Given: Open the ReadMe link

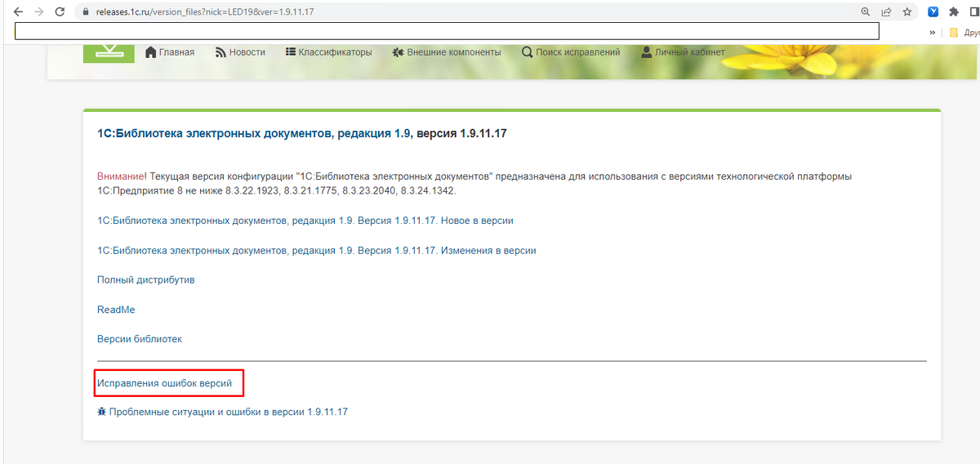Looking at the screenshot, I should 116,310.
